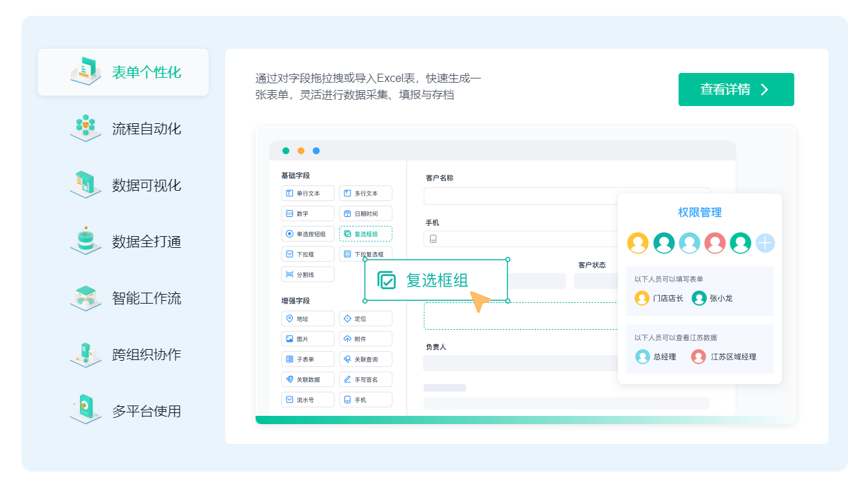Screen dimensions: 868x484
Task: Click the 多平台使用 phone icon
Action: [85, 409]
